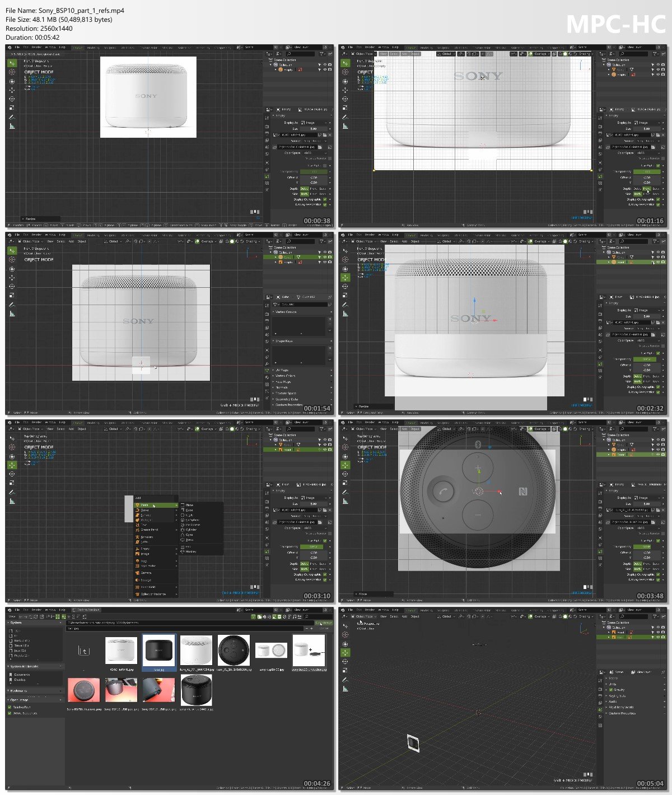Choose Cylinder in the Mesh submenu
This screenshot has height=795, width=672.
[x=200, y=530]
